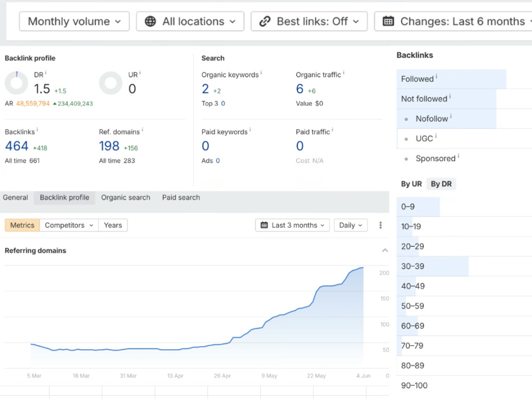
Task: Open the 464 backlinks count link
Action: [16, 146]
